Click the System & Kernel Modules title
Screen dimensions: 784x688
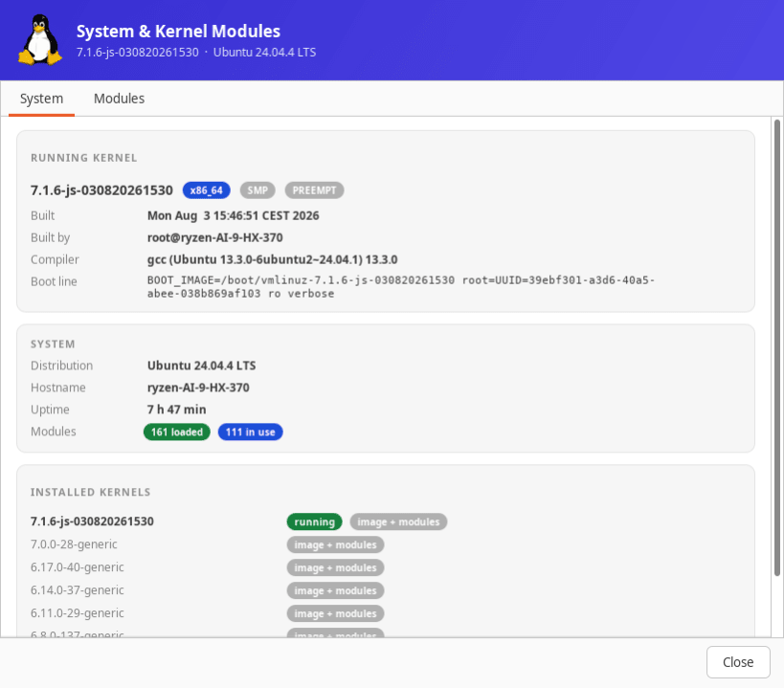[178, 31]
